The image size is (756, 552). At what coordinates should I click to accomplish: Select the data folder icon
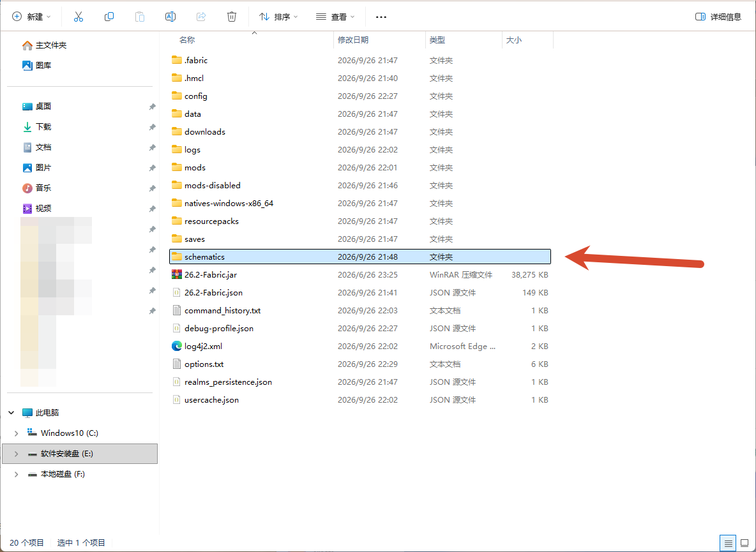[x=177, y=114]
